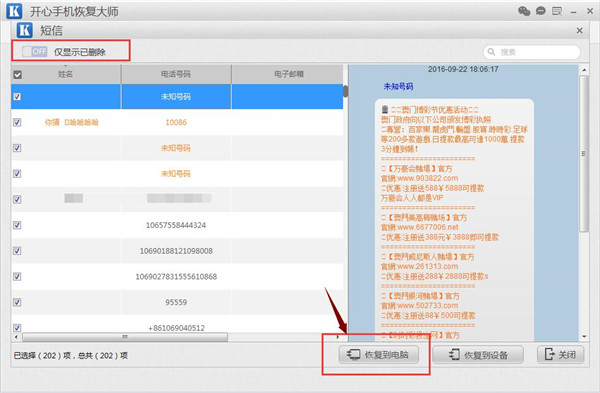
Task: Click www.6677006.net in the message
Action: pos(427,227)
